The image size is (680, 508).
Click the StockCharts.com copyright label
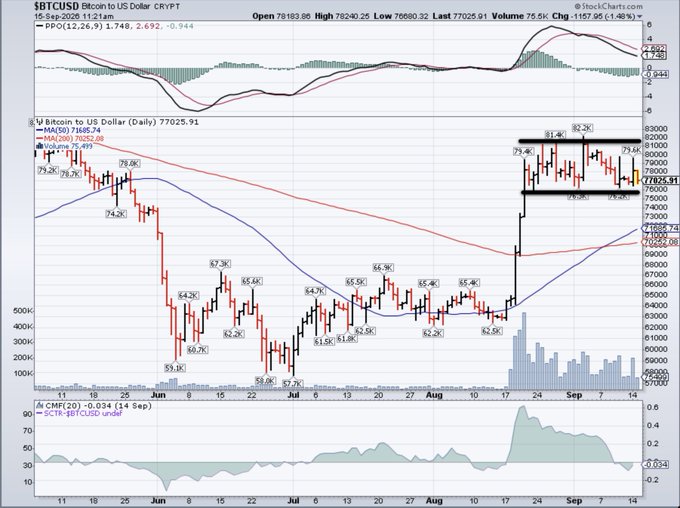pyautogui.click(x=608, y=6)
